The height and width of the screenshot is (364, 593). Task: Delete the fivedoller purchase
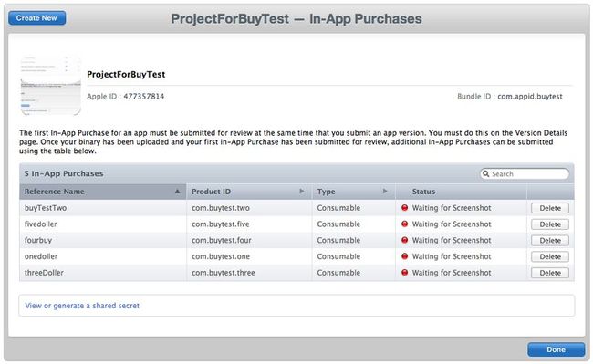550,224
